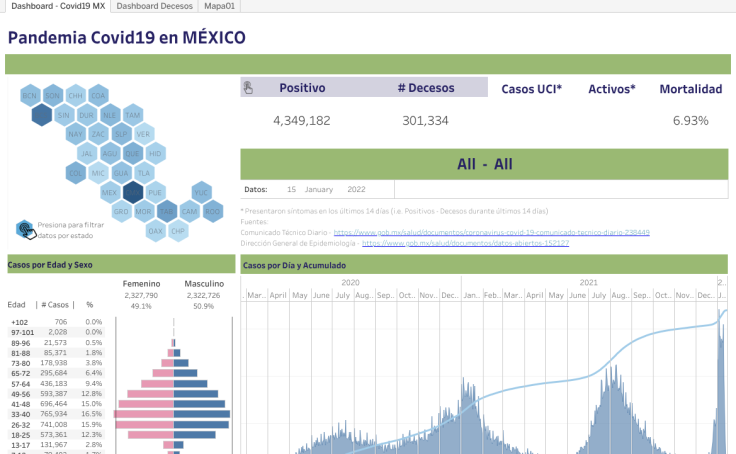Click the tap icon next to filter hint
The height and width of the screenshot is (454, 736).
25,229
